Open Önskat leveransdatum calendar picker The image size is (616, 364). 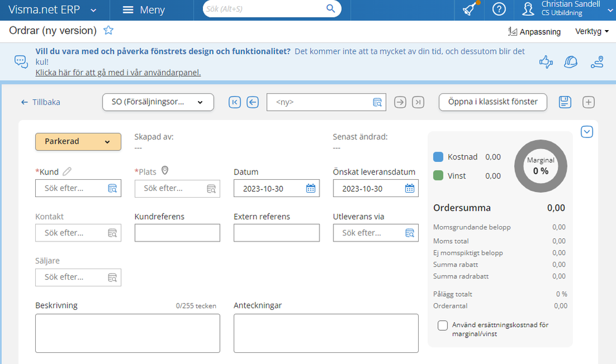point(410,188)
